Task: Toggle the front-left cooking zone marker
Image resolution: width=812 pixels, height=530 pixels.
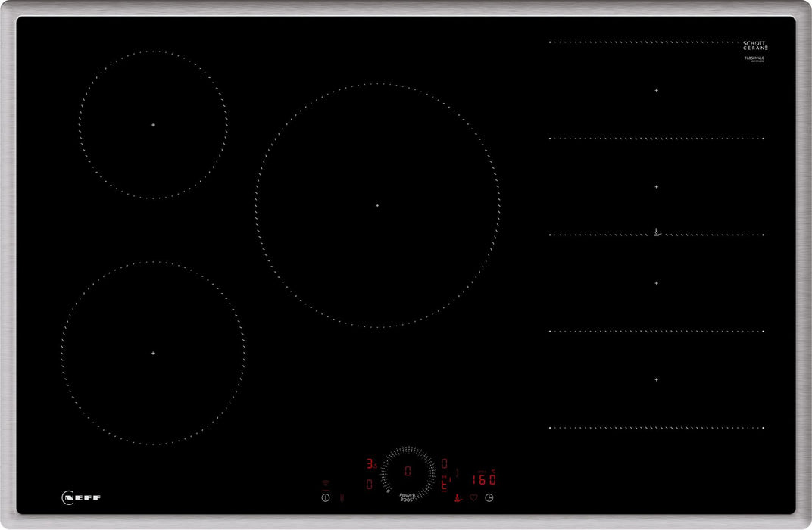Action: click(152, 353)
